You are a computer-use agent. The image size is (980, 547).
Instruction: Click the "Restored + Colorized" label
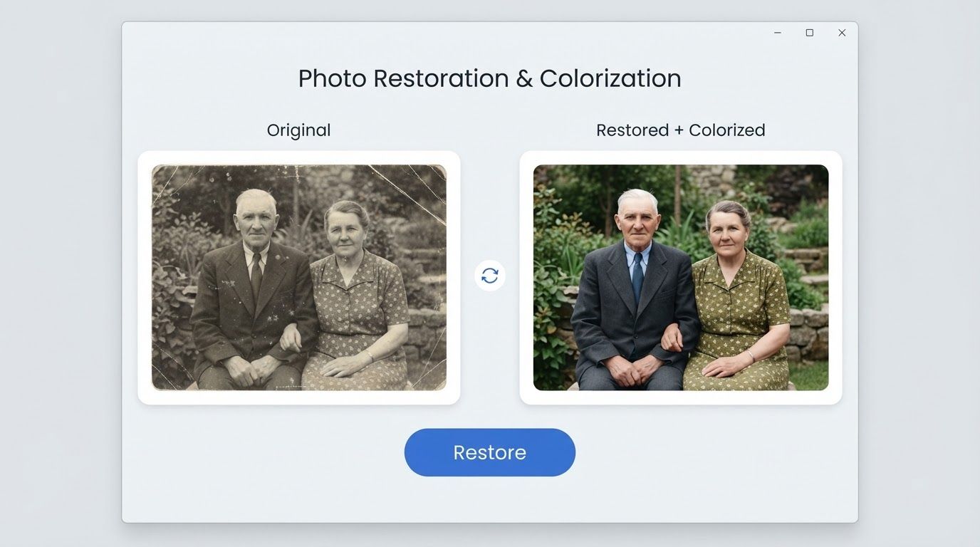(x=681, y=130)
